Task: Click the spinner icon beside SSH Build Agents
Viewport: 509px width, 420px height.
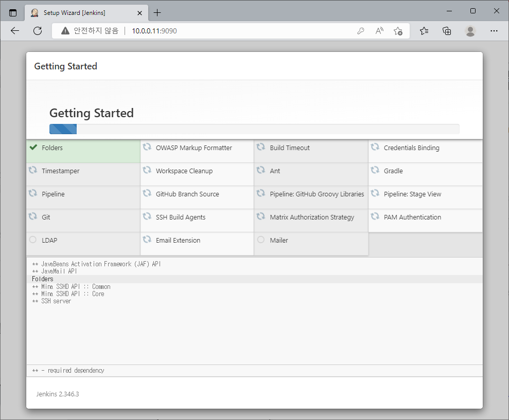Action: point(147,216)
